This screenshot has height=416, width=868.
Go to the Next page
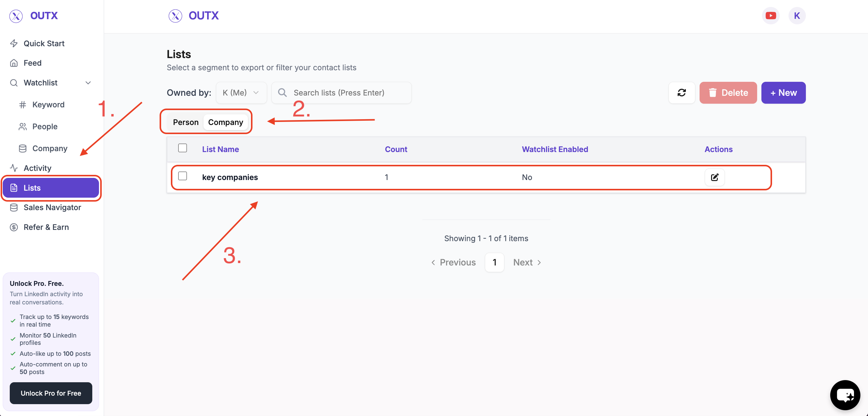click(x=527, y=262)
